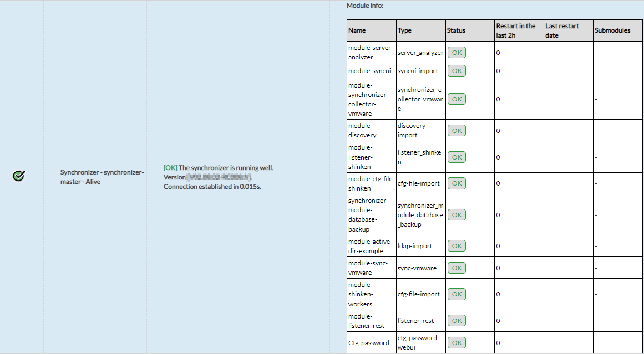Click OK badge for module-active-dir-example
Image resolution: width=644 pixels, height=354 pixels.
pos(457,246)
